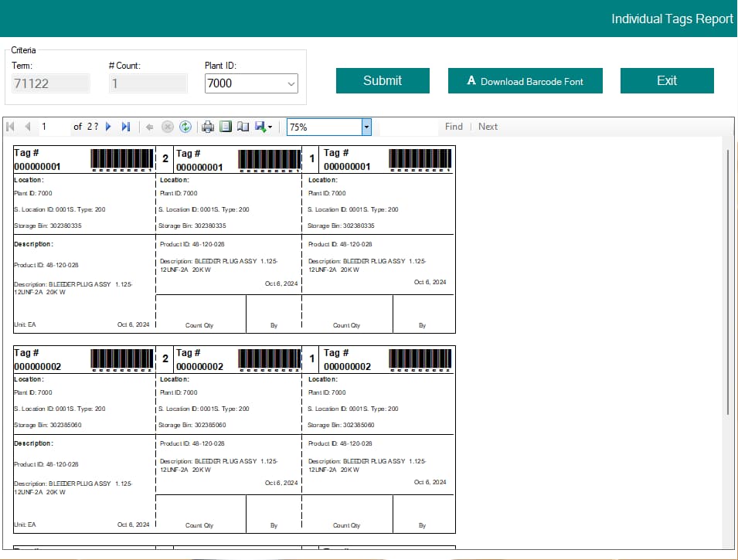Click the Exit button

667,80
